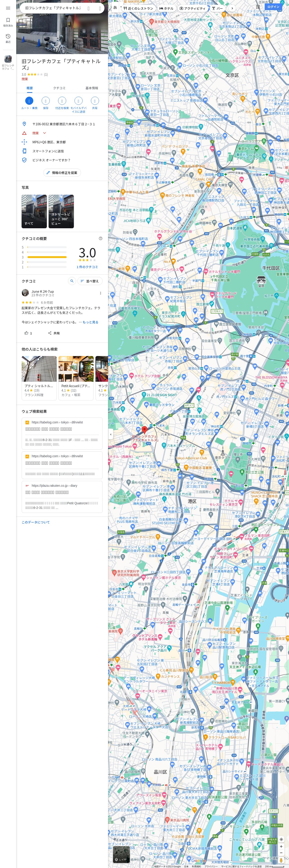Click the 付近を検索 nearby search icon
The image size is (289, 868).
click(62, 101)
